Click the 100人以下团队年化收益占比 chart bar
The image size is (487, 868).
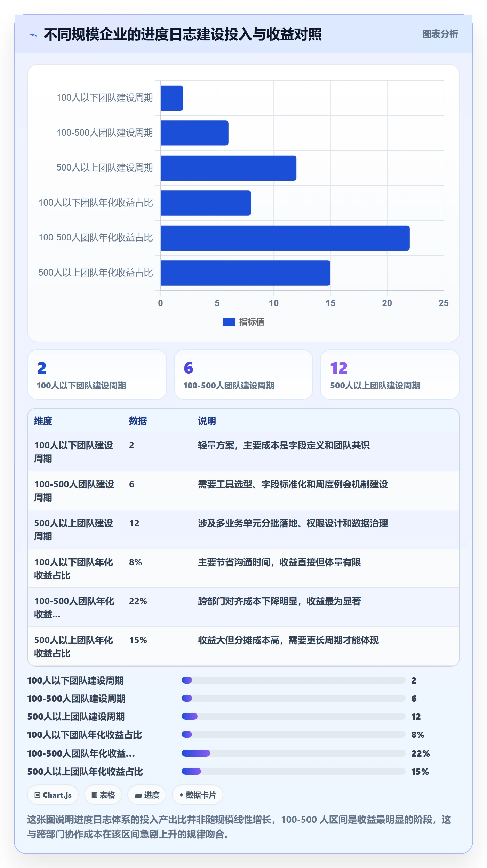(x=206, y=203)
